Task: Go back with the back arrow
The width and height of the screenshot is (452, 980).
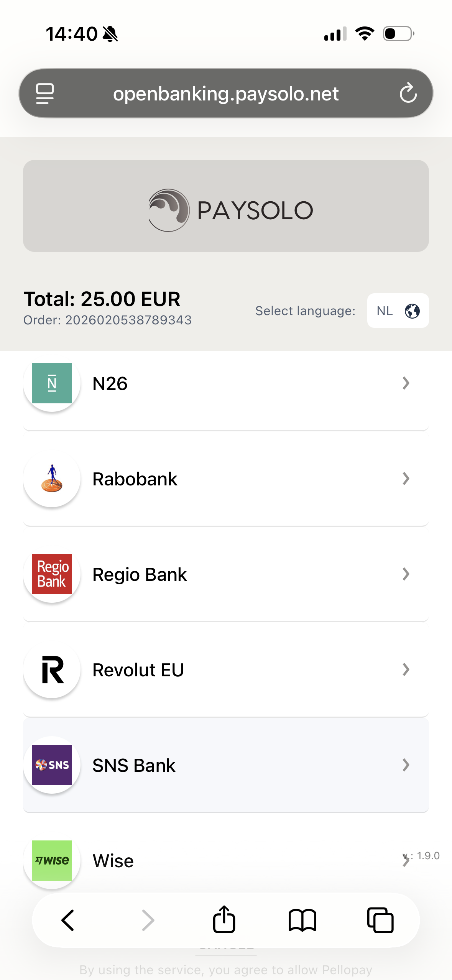Action: point(68,920)
